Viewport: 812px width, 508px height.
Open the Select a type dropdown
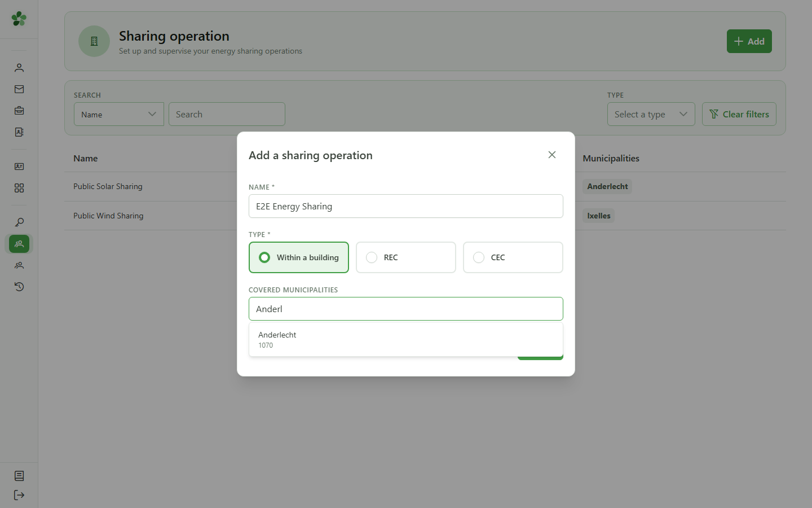651,114
